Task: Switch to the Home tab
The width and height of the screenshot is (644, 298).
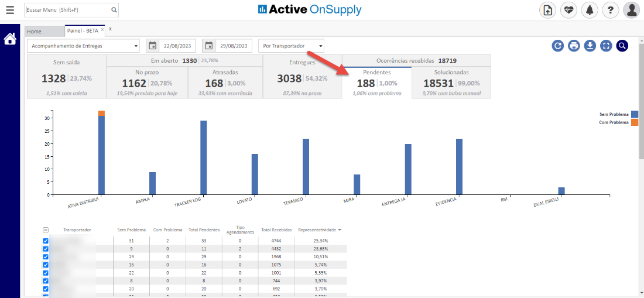Action: point(44,32)
